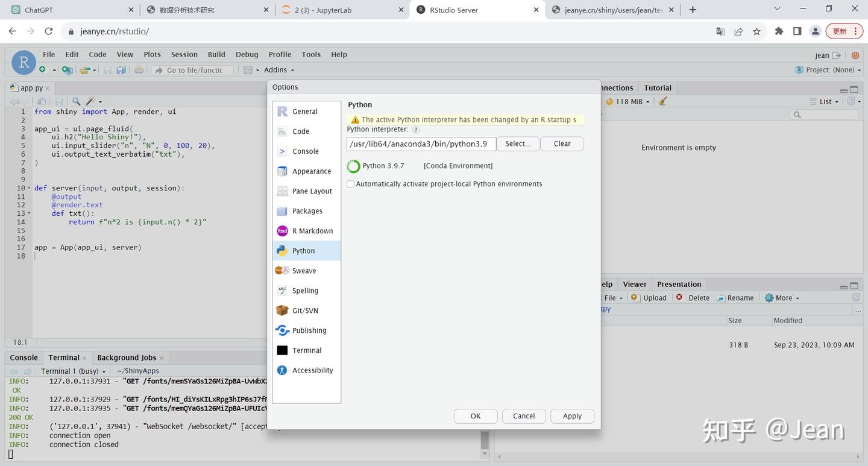This screenshot has height=466, width=868.
Task: Expand the More dropdown in Files pane
Action: 782,298
